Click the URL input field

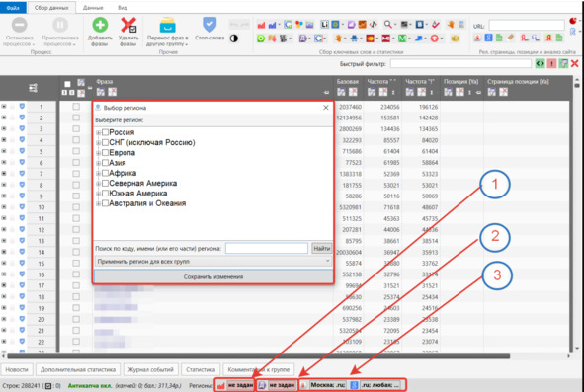(x=527, y=26)
